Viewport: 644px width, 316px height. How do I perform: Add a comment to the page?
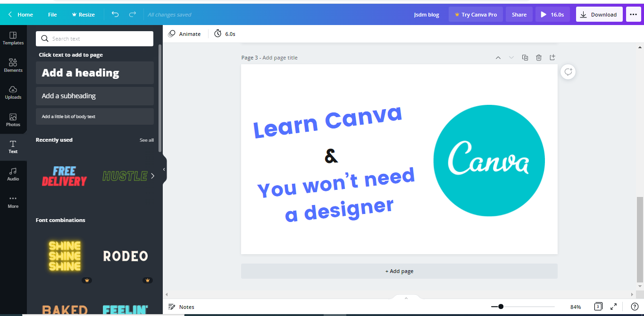pyautogui.click(x=568, y=72)
